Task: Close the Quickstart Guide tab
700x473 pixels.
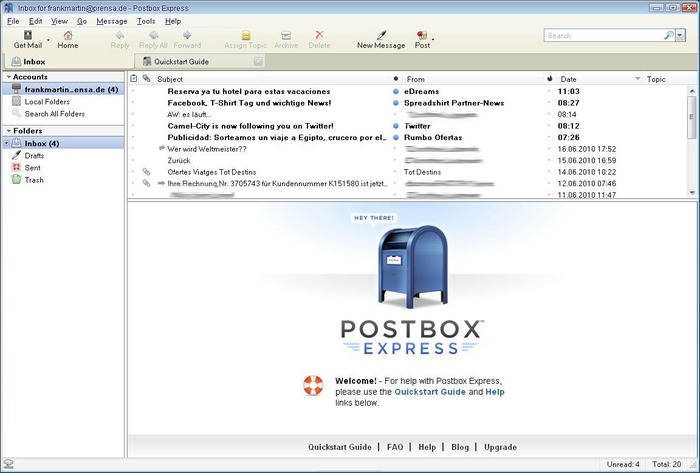Action: (x=258, y=62)
